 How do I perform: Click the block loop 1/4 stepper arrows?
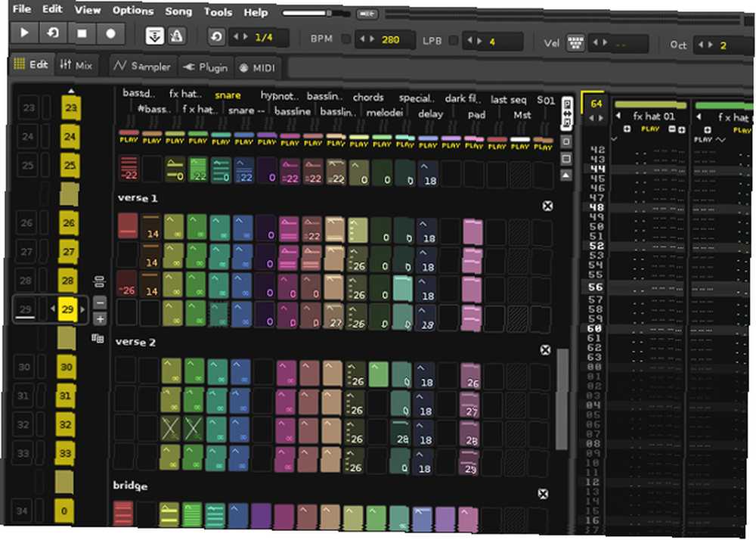point(240,36)
